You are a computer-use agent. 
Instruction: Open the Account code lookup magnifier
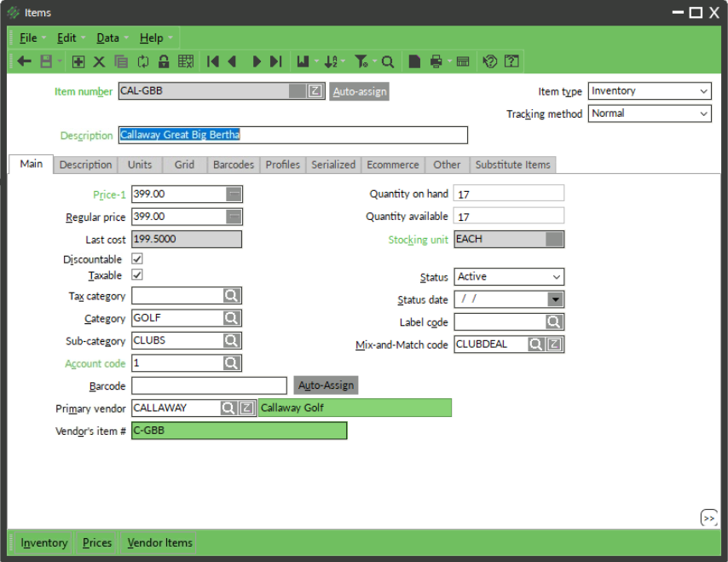pos(231,363)
